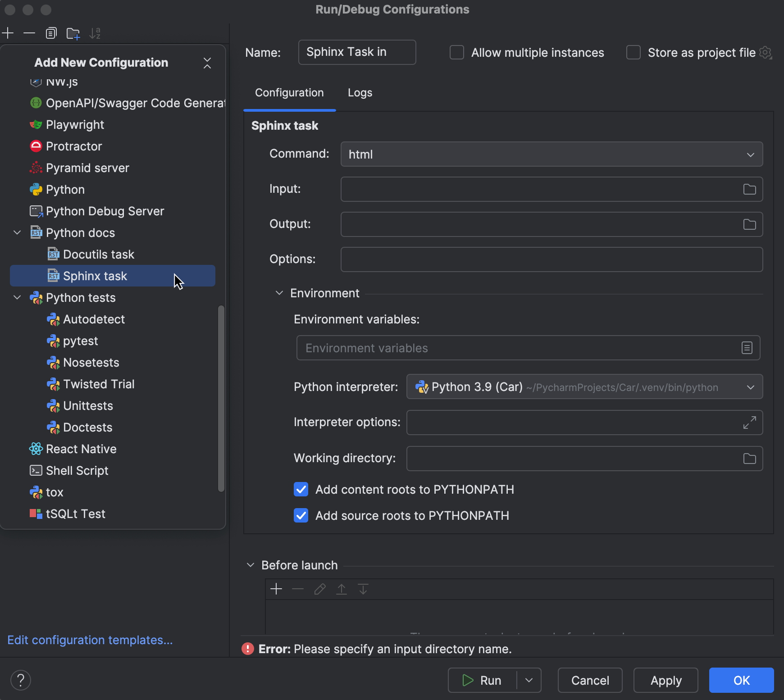Image resolution: width=784 pixels, height=700 pixels.
Task: Enable Store as project file
Action: [633, 52]
